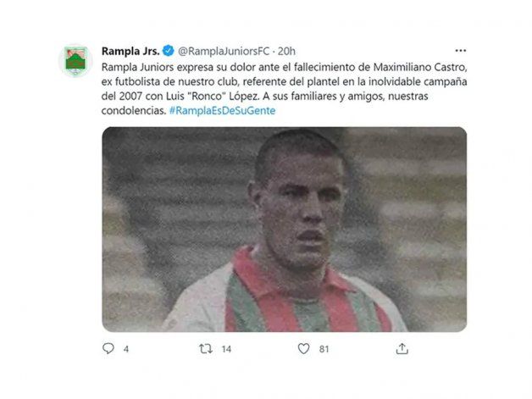This screenshot has width=532, height=399.
Task: Retweet using the retweet arrows icon
Action: coord(205,348)
